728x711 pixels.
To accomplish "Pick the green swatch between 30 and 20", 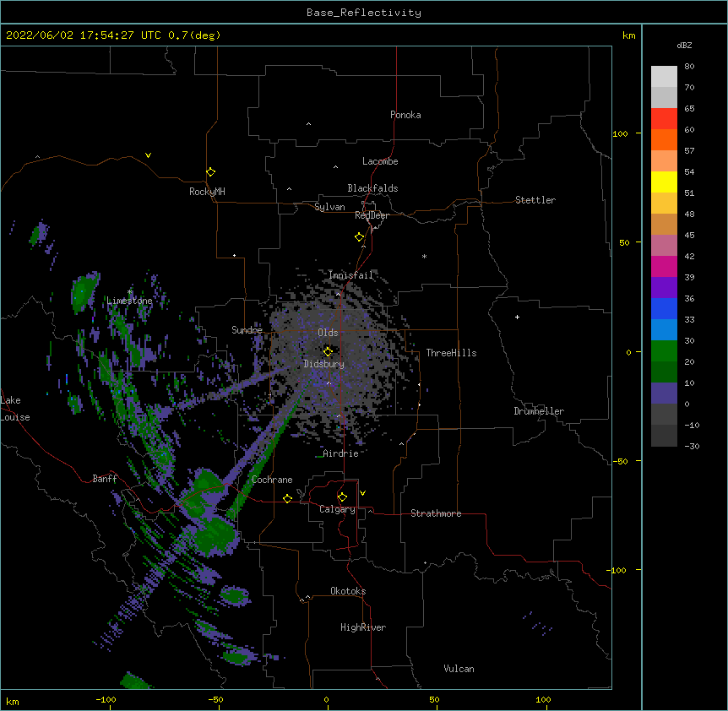I will tap(664, 351).
